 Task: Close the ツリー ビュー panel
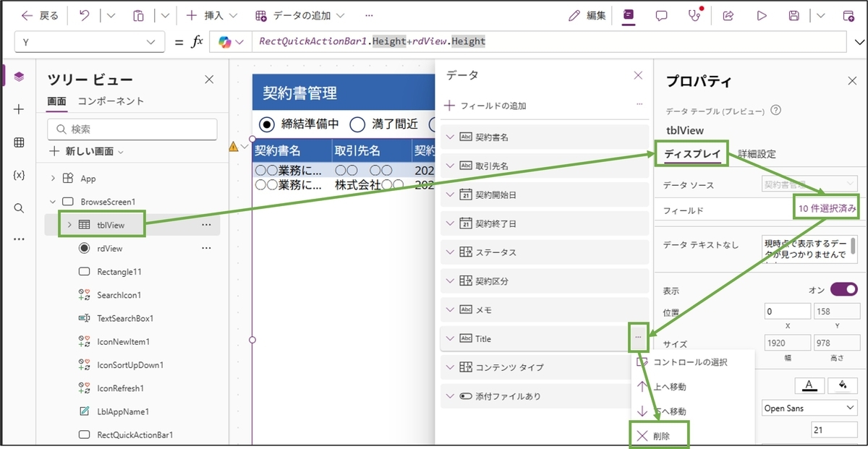coord(209,80)
